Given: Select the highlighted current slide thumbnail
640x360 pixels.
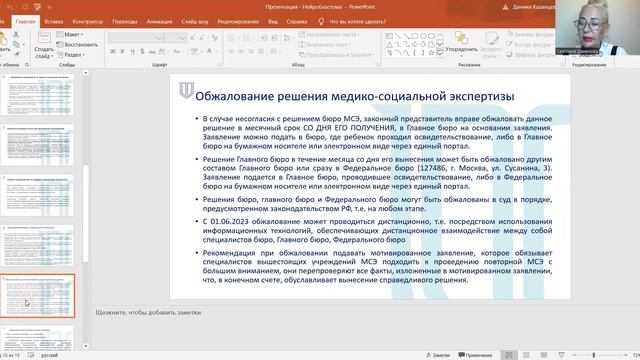Looking at the screenshot, I should [x=38, y=296].
